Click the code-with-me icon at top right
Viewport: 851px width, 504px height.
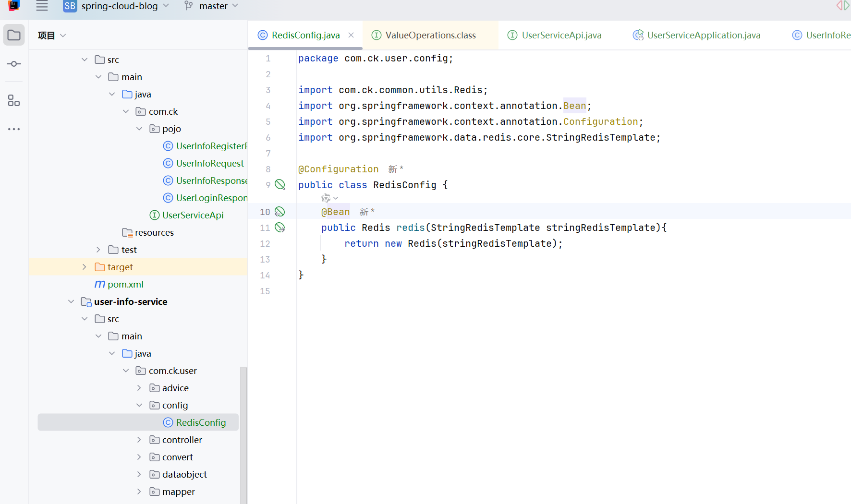pos(843,6)
